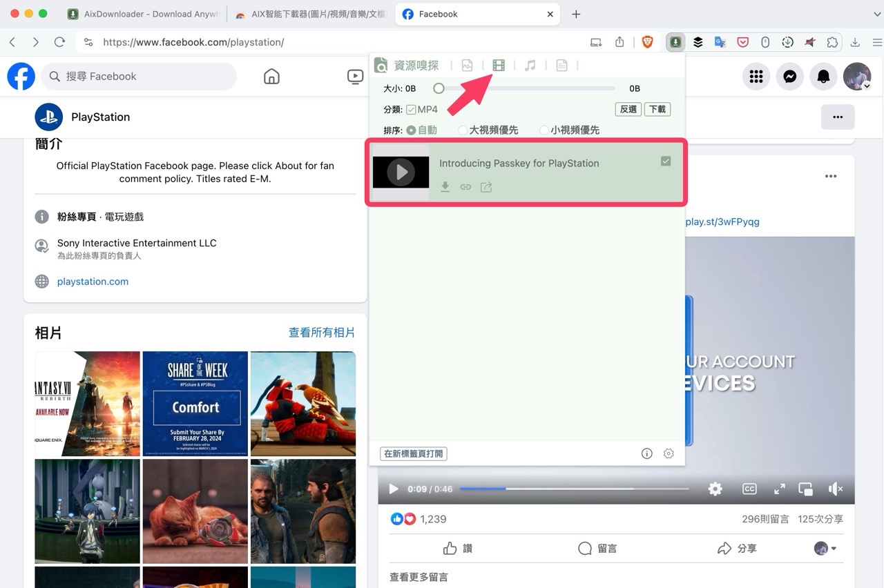Expand Facebook video to fullscreen

click(x=780, y=489)
